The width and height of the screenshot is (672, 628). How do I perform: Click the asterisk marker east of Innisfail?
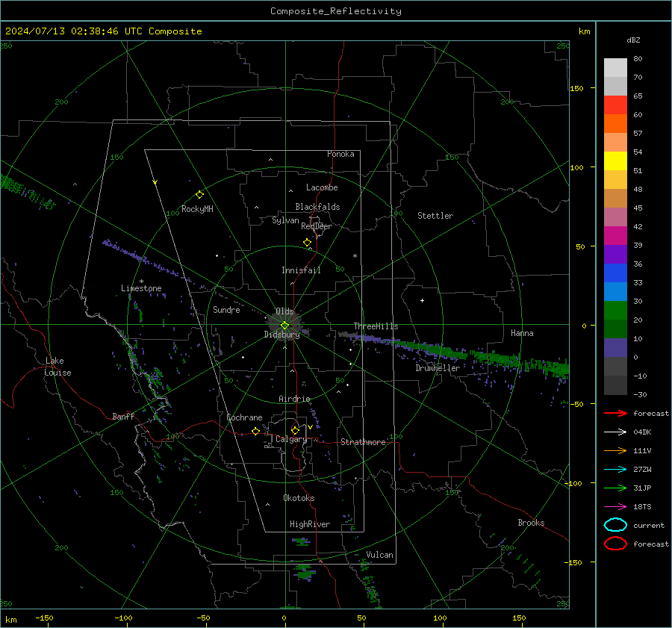355,256
